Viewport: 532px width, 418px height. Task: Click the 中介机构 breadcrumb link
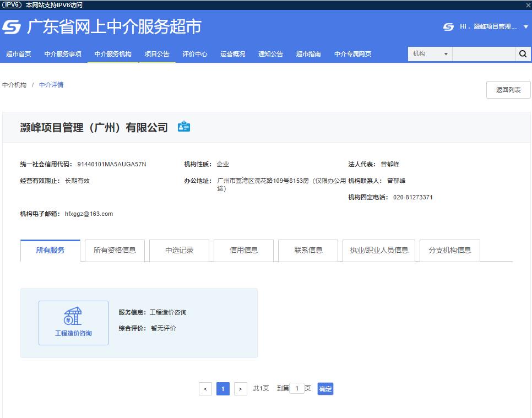[14, 85]
